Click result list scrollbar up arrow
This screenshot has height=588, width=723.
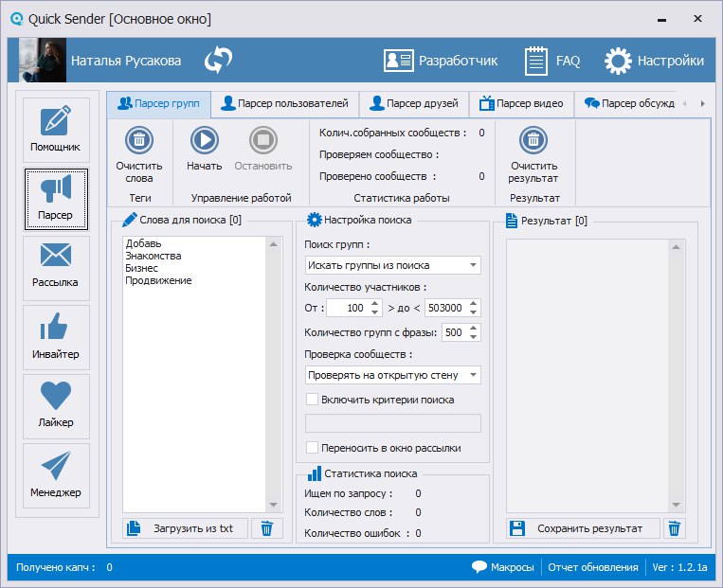(676, 247)
